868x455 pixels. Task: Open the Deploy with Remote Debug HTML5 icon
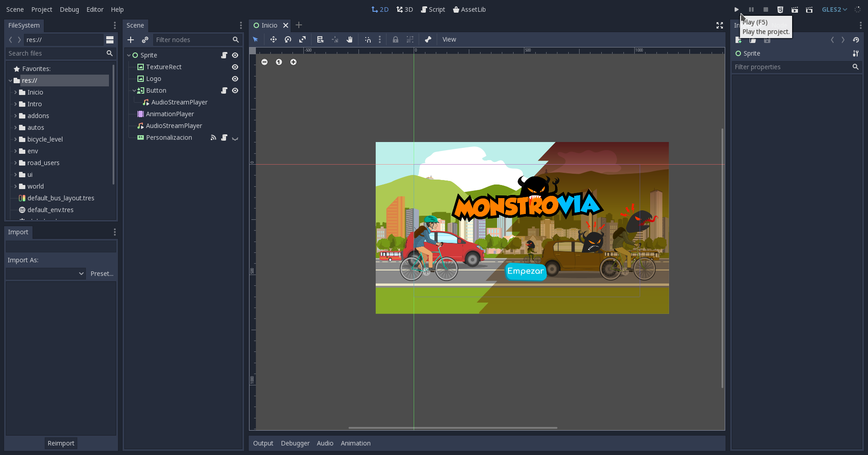click(x=781, y=9)
